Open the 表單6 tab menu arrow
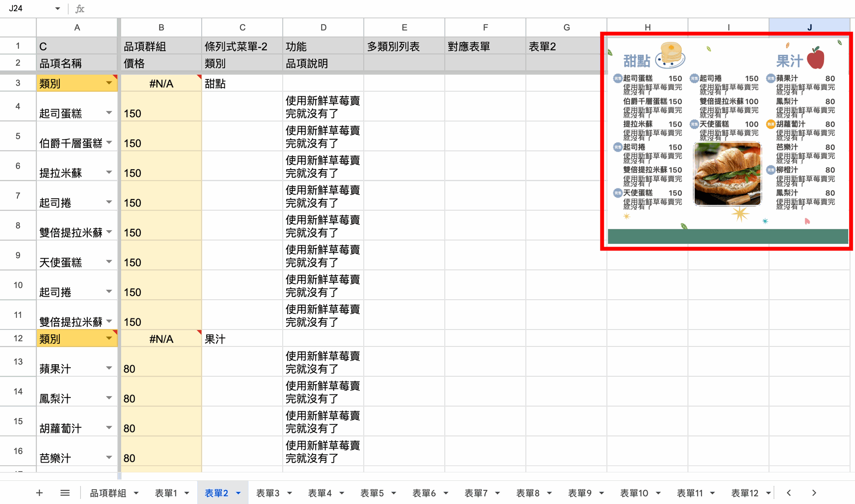The width and height of the screenshot is (855, 504). tap(446, 493)
